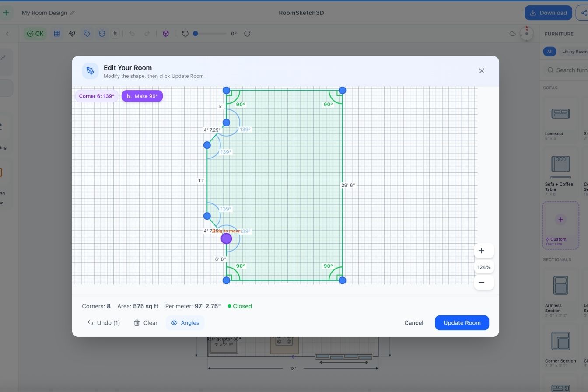Image resolution: width=588 pixels, height=392 pixels.
Task: Select the Living Room furniture tab
Action: 574,52
